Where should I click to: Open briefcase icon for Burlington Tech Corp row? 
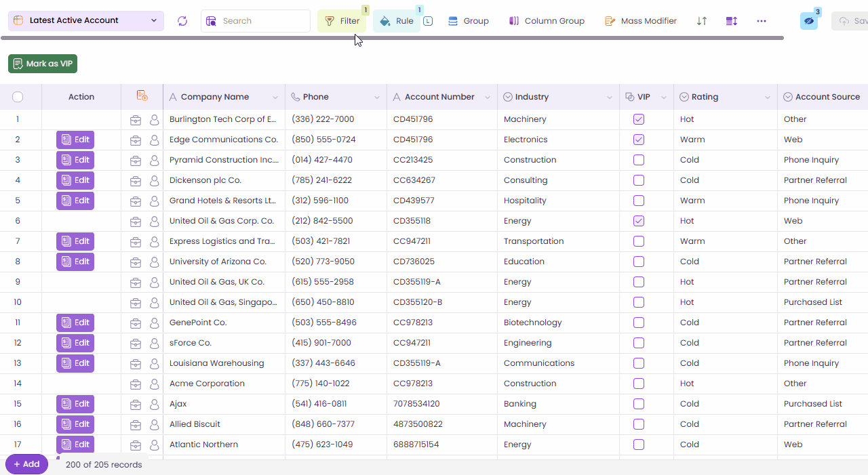click(136, 120)
